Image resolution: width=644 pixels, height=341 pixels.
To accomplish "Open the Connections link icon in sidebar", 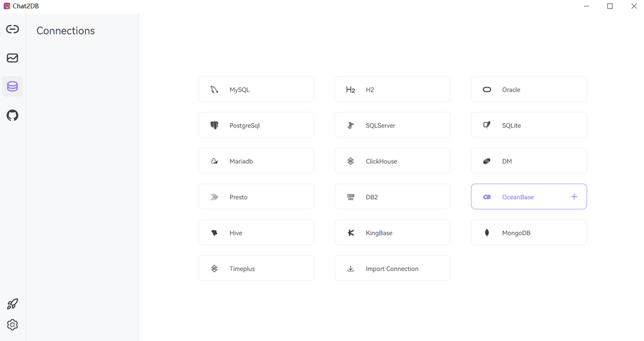I will pyautogui.click(x=12, y=29).
